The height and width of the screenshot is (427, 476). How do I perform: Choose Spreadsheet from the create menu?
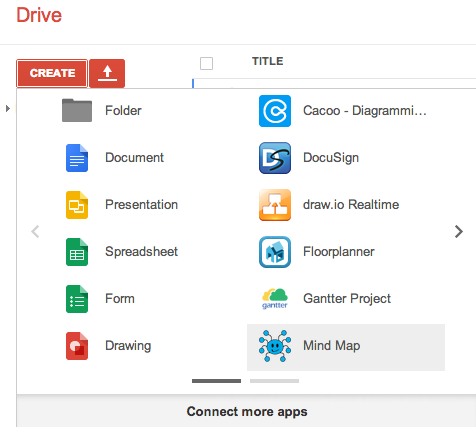coord(141,251)
